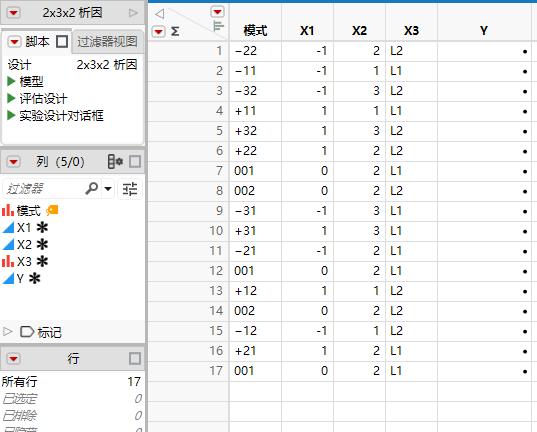Click the continuous triangle icon for Y
Image resolution: width=537 pixels, height=432 pixels.
coord(8,279)
